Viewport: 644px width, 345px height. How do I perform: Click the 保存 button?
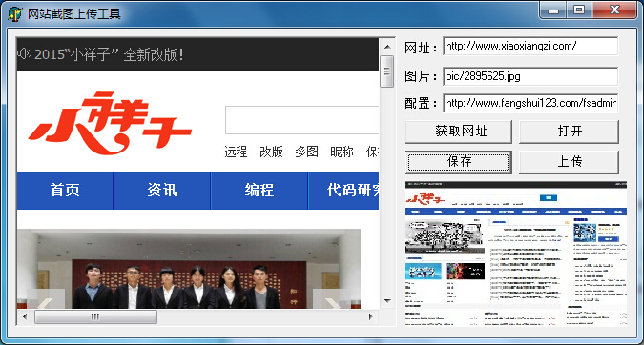[458, 162]
